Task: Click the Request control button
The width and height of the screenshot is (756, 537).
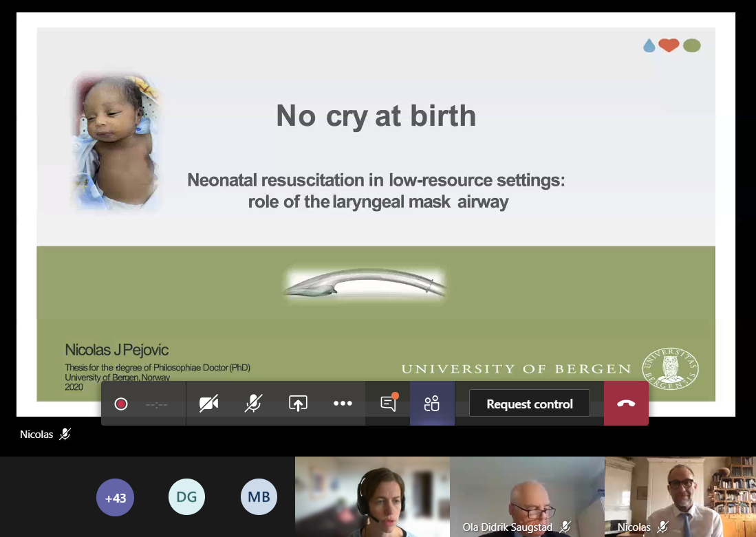Action: [529, 404]
